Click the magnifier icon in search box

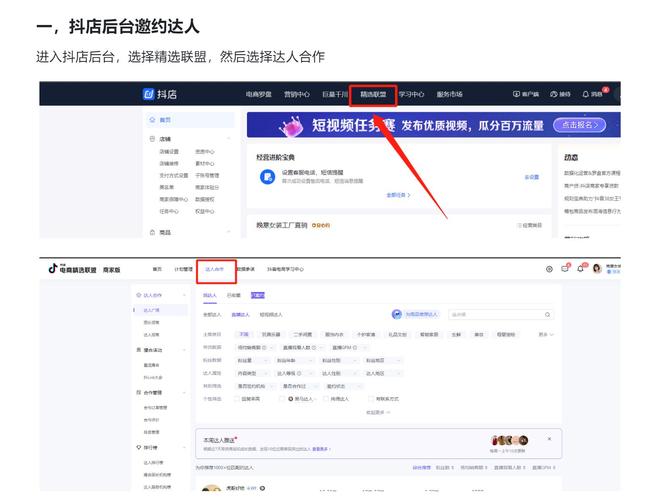547,314
